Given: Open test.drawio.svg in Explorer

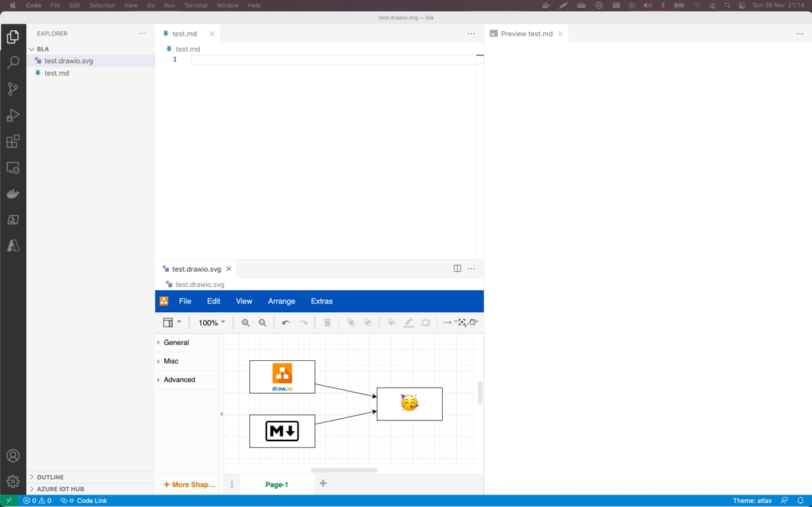Looking at the screenshot, I should coord(91,61).
